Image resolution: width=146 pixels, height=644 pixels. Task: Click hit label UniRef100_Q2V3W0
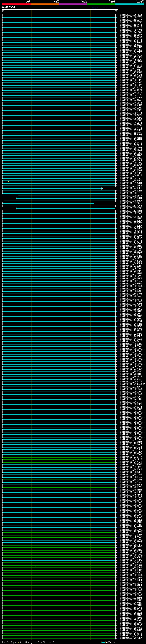[131, 105]
